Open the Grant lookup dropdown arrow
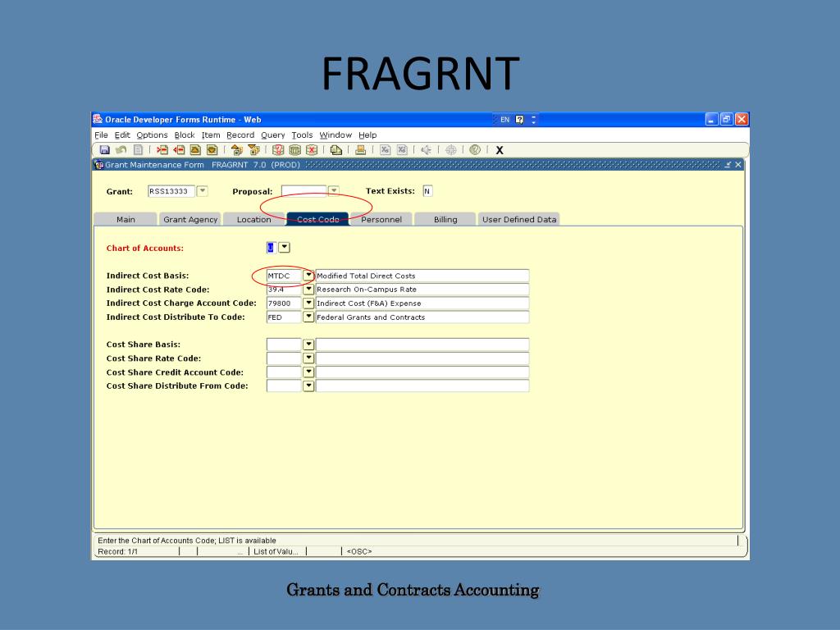 202,190
